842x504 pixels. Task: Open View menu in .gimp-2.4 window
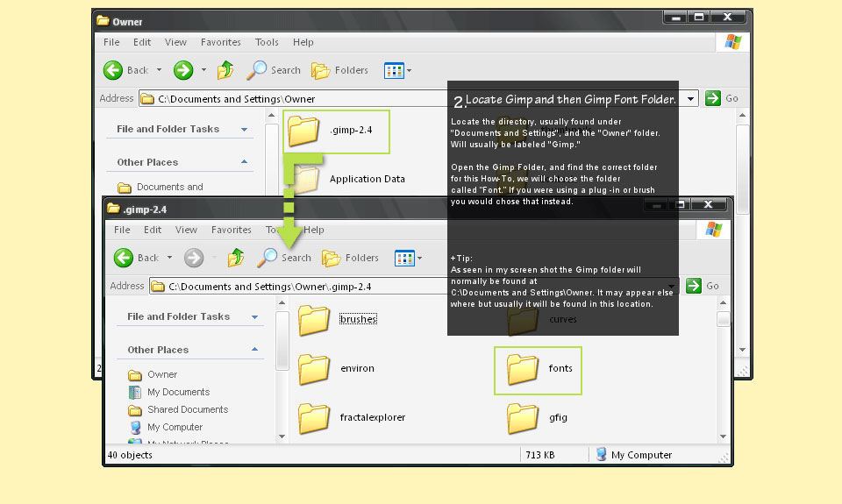(x=186, y=230)
